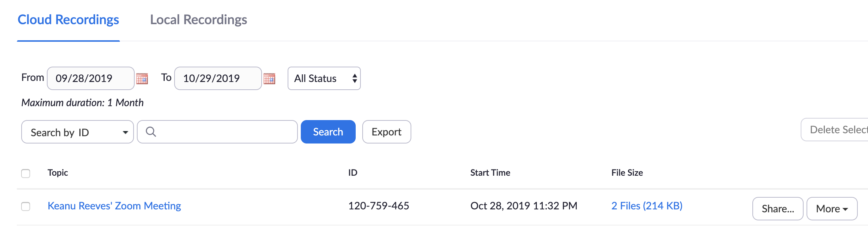
Task: Open the 2 Files (214 KB) link
Action: coord(647,206)
